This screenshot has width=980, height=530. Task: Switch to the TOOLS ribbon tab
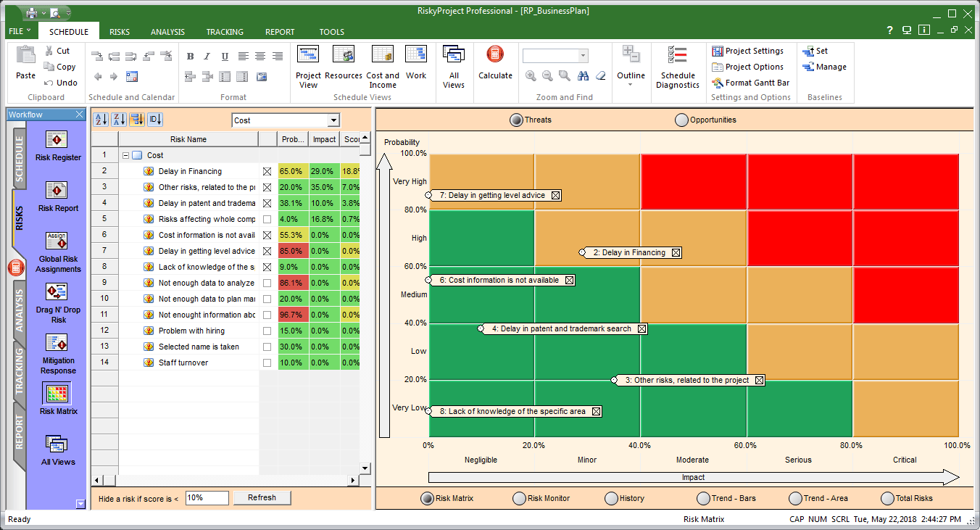point(332,32)
